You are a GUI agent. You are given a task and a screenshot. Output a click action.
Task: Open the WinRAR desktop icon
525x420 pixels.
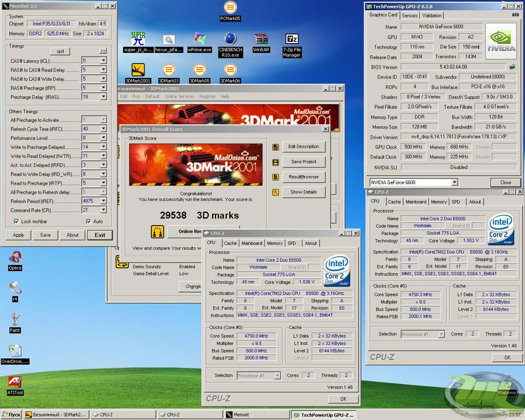point(261,43)
